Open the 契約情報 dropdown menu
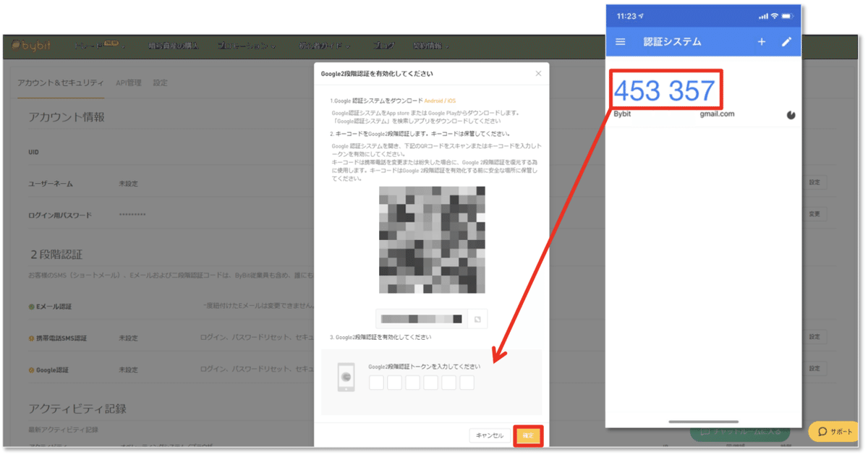 click(430, 46)
